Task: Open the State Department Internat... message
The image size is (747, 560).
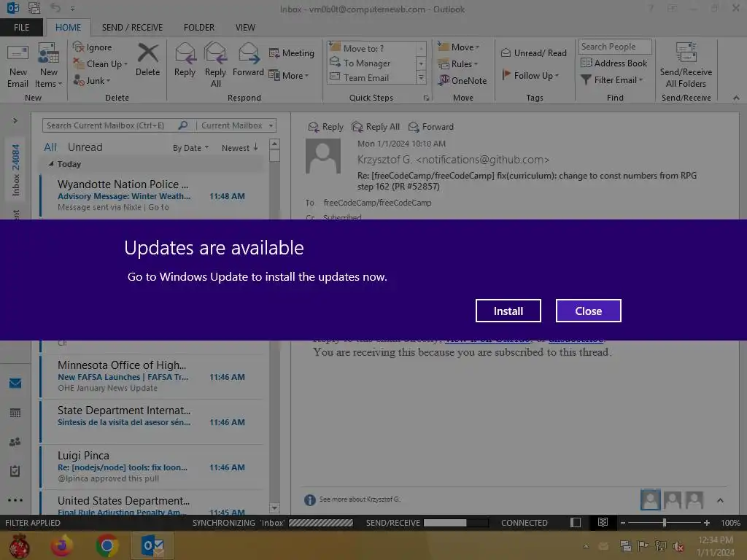Action: click(151, 421)
